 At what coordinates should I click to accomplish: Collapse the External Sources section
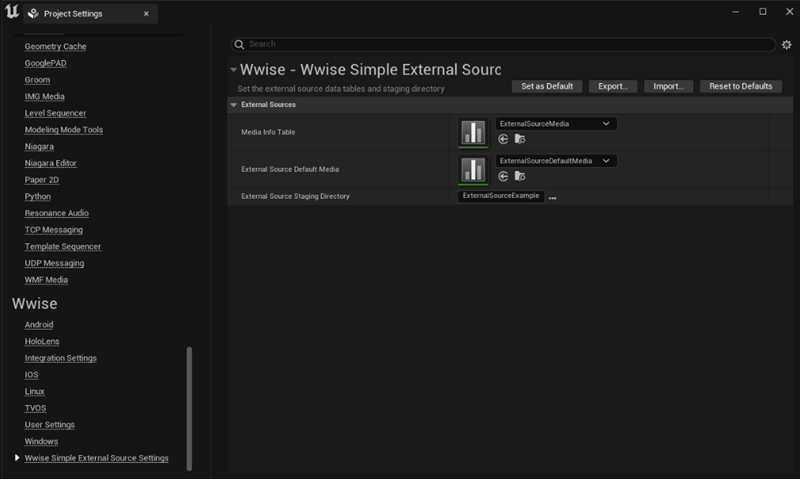pos(234,105)
